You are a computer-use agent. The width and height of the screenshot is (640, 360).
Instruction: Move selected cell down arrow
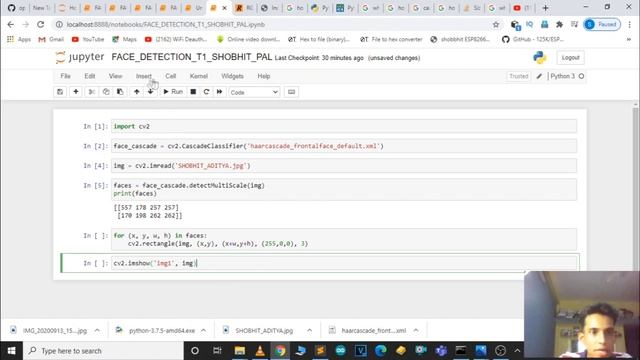coord(151,92)
